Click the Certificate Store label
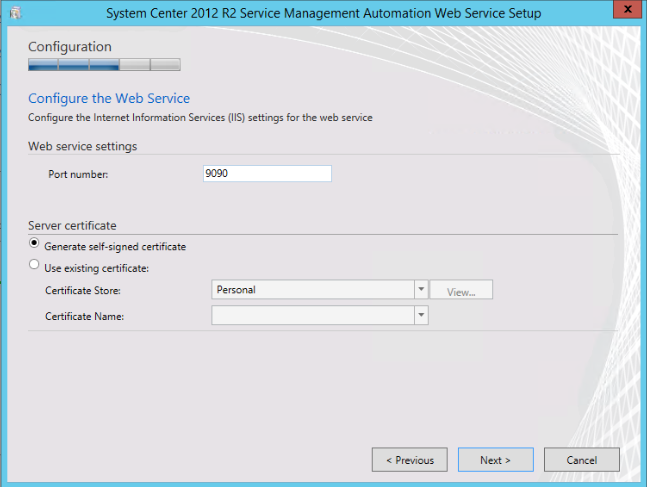The height and width of the screenshot is (487, 647). coord(83,291)
